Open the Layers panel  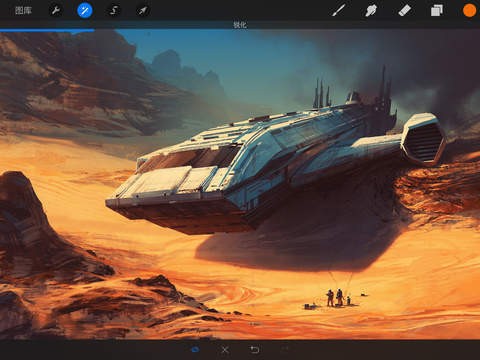pyautogui.click(x=437, y=10)
